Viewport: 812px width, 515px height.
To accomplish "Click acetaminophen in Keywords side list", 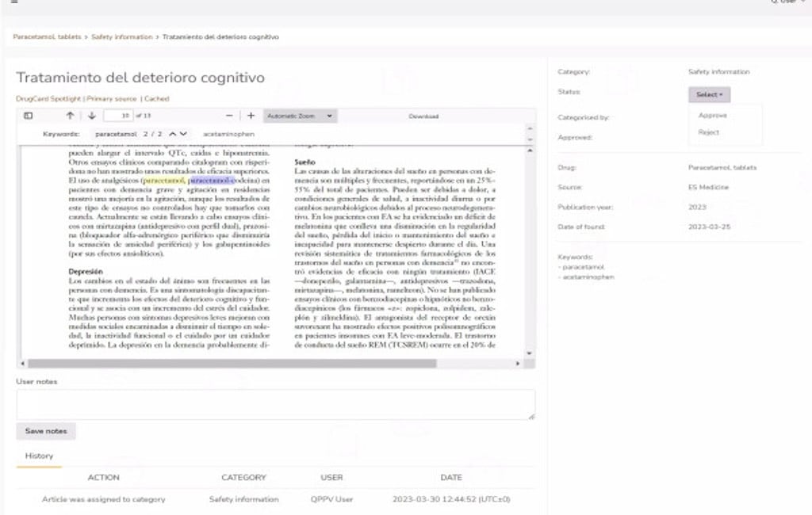I will 588,277.
